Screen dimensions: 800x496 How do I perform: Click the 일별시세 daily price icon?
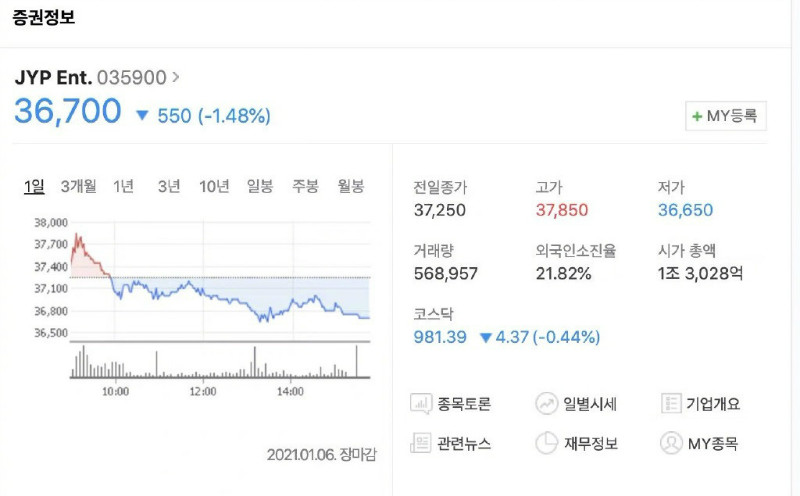[546, 404]
